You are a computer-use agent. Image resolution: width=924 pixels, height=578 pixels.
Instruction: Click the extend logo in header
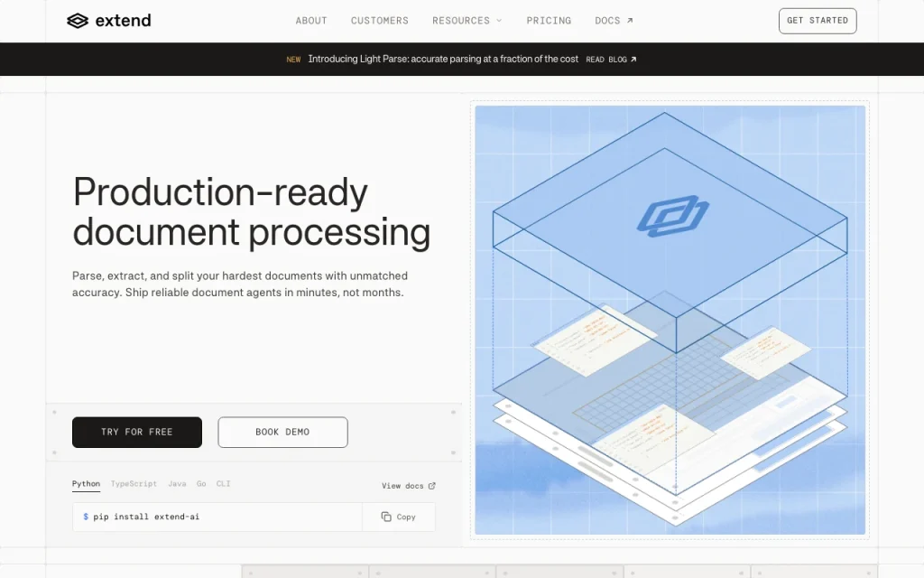click(x=109, y=21)
